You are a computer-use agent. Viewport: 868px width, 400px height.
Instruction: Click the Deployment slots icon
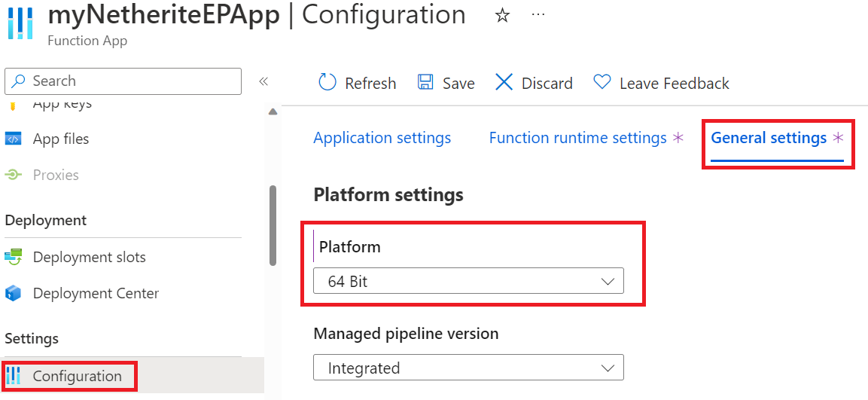pos(14,257)
